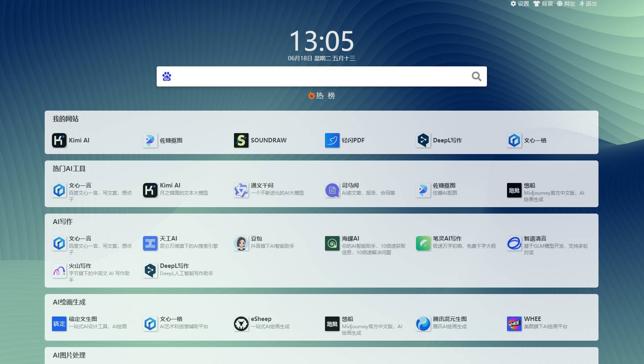Click description 美图旗下AI绘画平台
This screenshot has height=364, width=644.
pos(546,327)
